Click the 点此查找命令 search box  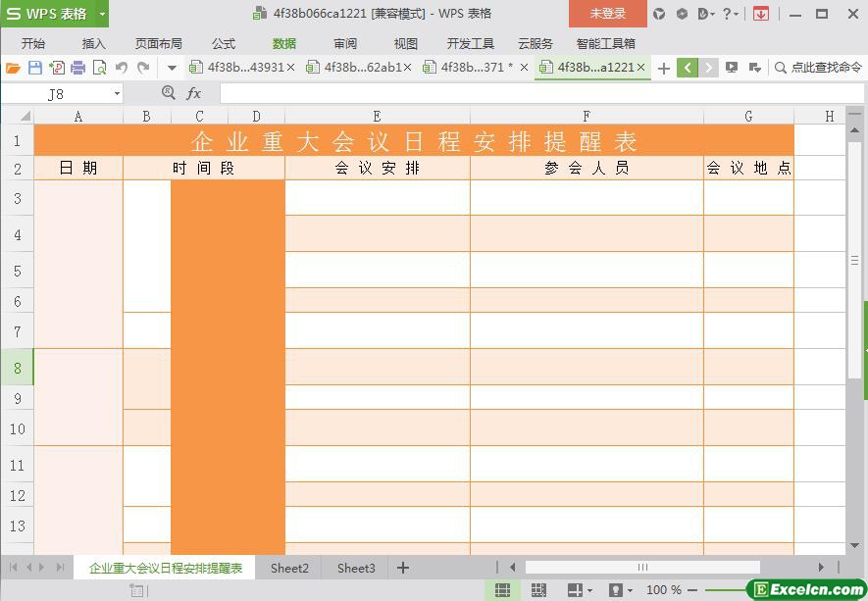click(818, 68)
